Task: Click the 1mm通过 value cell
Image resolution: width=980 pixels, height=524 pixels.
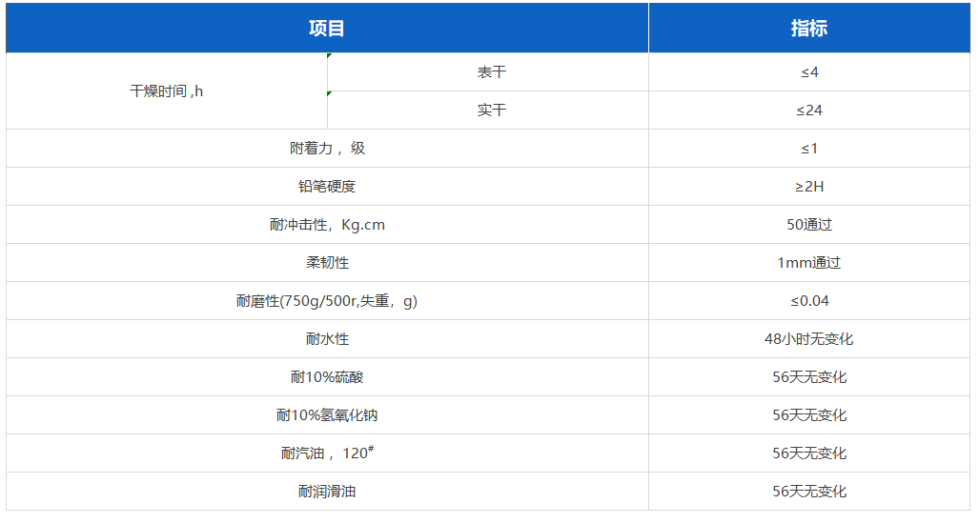Action: pos(808,263)
